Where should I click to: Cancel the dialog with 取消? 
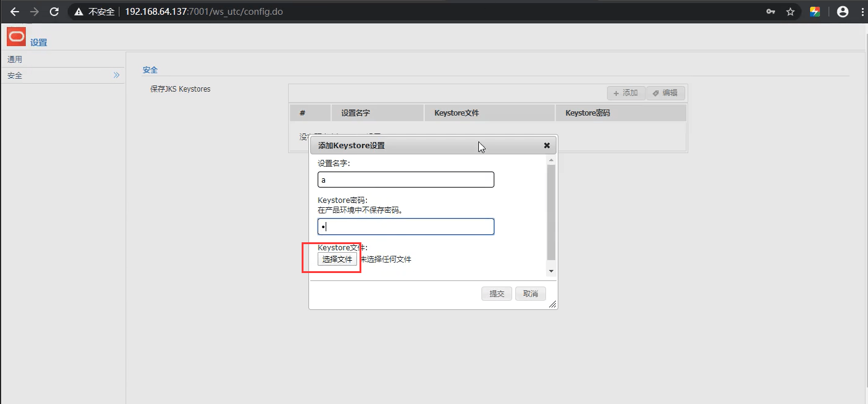(x=531, y=294)
